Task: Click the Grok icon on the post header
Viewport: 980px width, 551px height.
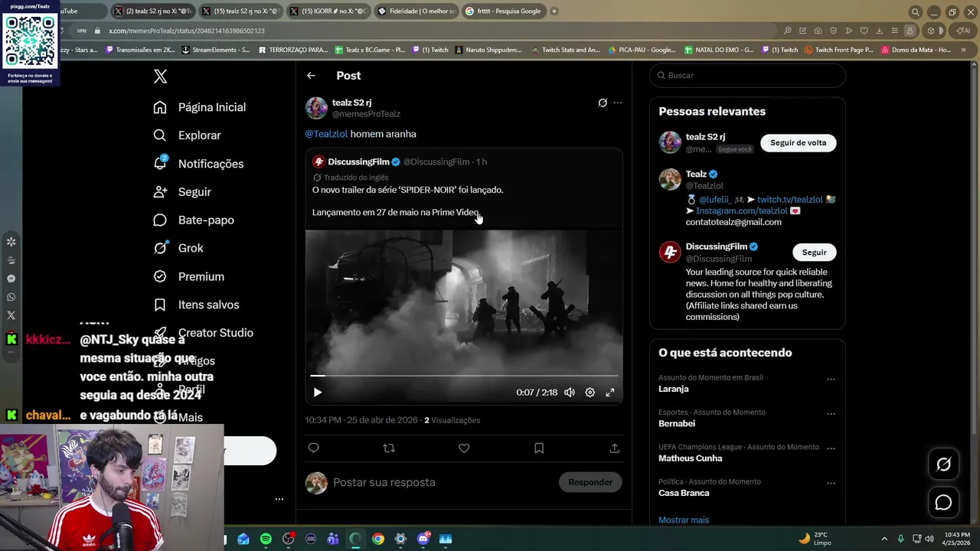Action: [603, 103]
